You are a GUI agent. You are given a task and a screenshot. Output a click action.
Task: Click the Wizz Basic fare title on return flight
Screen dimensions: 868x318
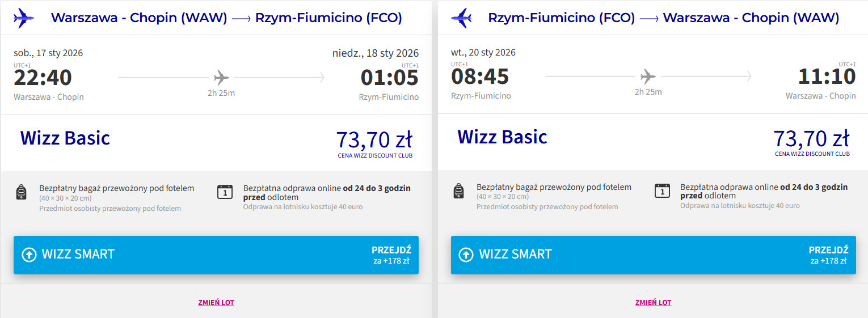(502, 137)
